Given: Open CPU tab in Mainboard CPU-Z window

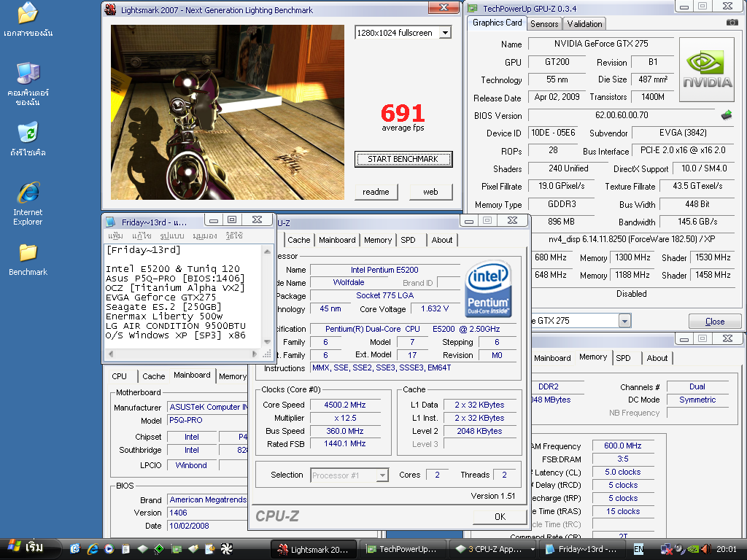Looking at the screenshot, I should pos(119,376).
